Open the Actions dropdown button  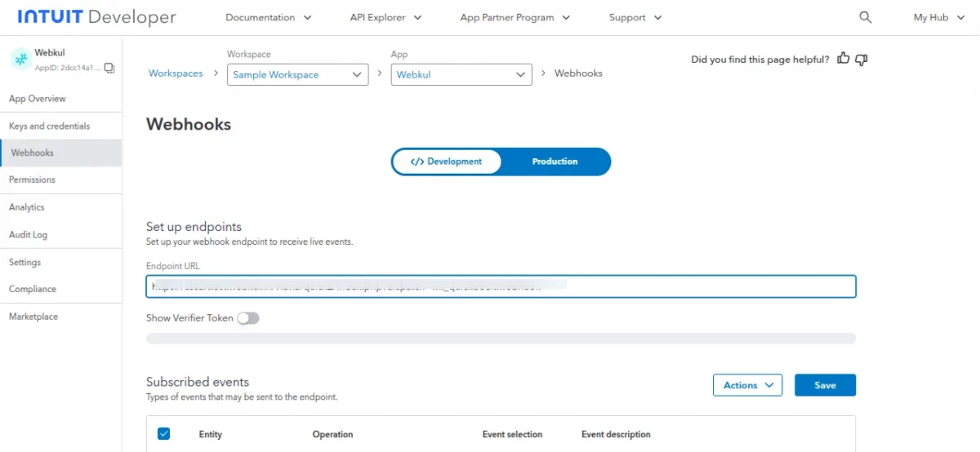coord(748,385)
